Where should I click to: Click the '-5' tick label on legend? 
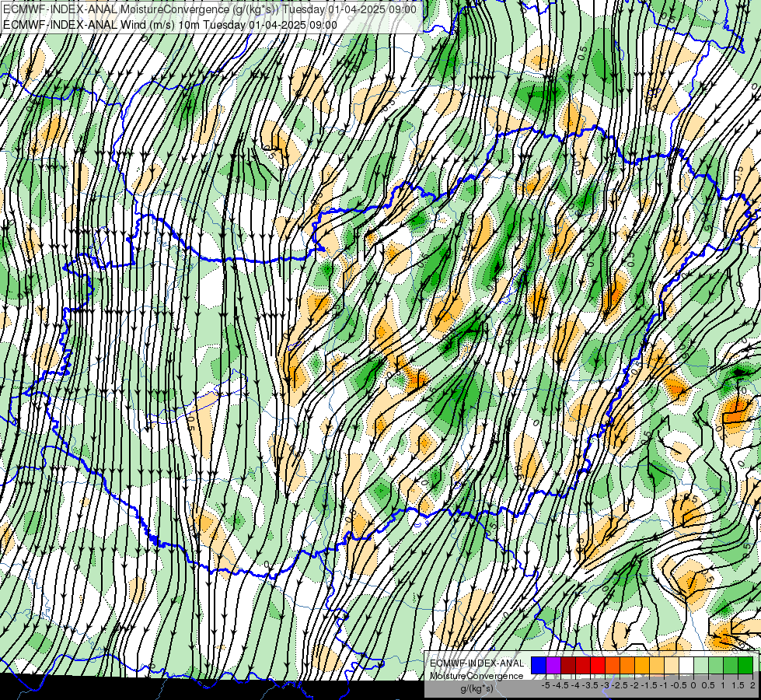546,685
